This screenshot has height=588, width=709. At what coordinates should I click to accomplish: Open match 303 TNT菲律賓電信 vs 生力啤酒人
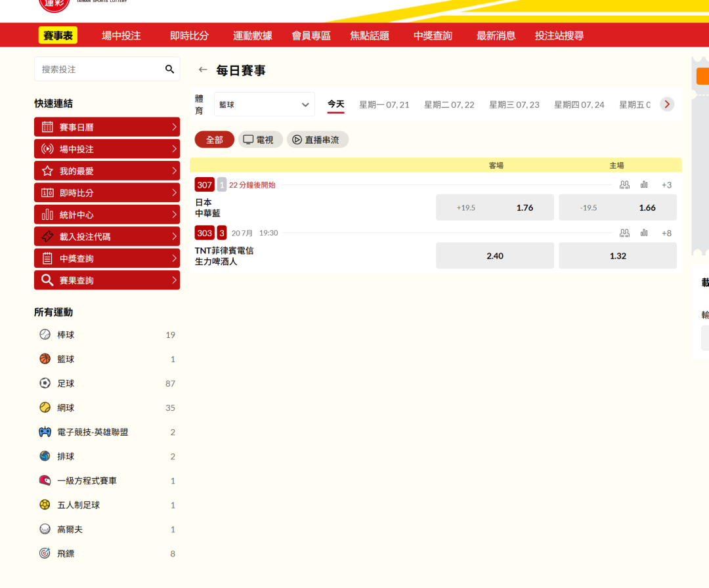225,256
